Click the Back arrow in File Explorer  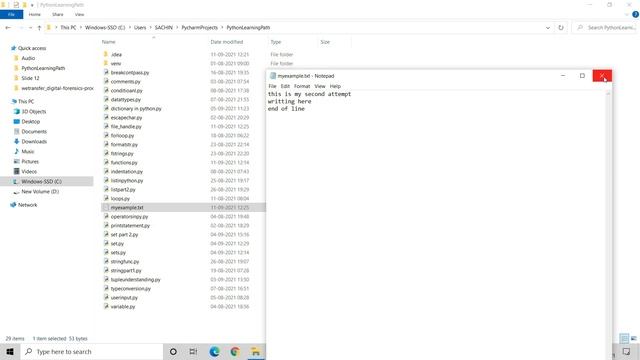[x=8, y=28]
